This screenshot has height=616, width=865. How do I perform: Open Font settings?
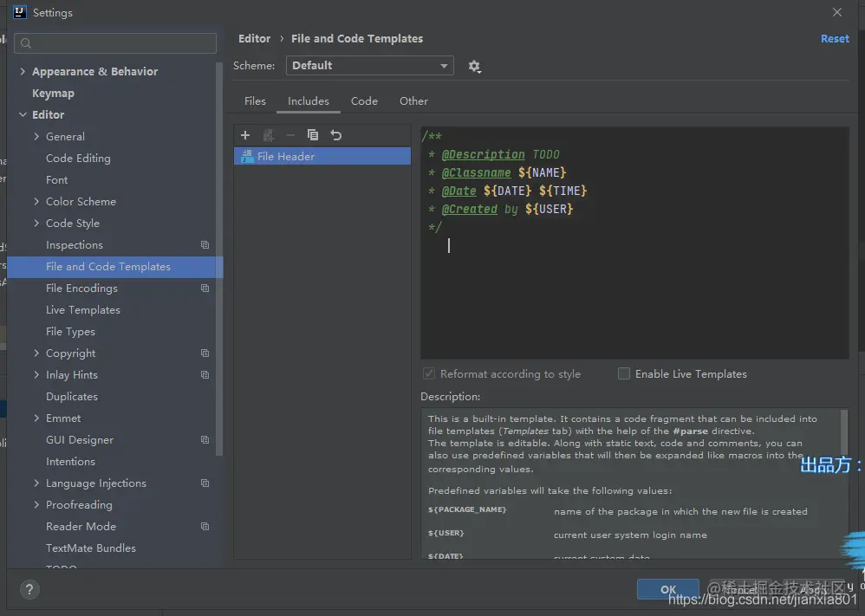click(57, 180)
